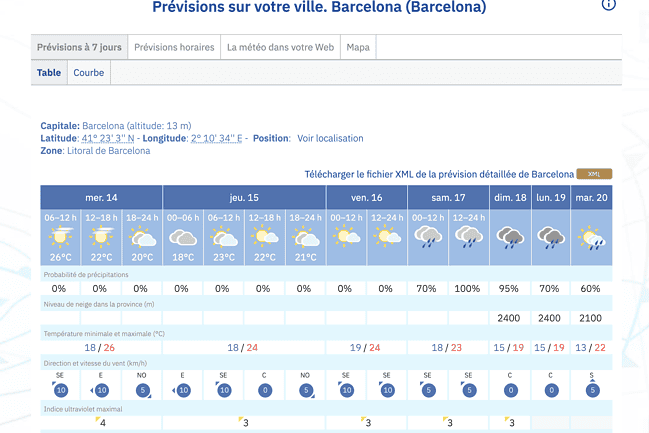The width and height of the screenshot is (649, 433).
Task: Select the Mapa tab
Action: (x=358, y=47)
